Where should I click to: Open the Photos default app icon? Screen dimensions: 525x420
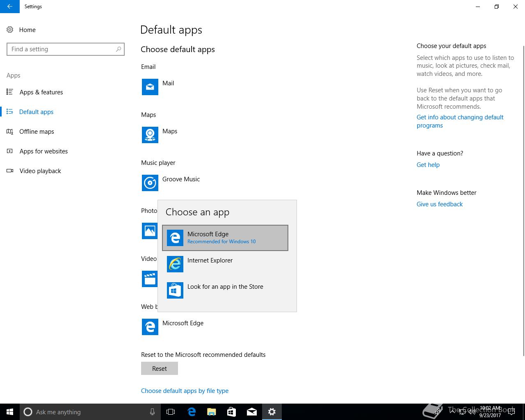point(149,231)
